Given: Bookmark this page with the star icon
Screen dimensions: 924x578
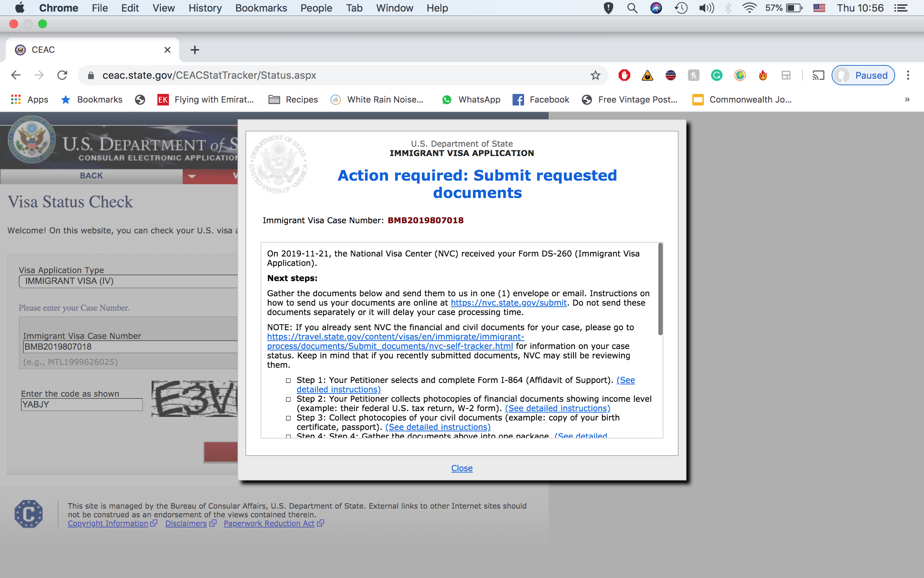Looking at the screenshot, I should pyautogui.click(x=595, y=75).
